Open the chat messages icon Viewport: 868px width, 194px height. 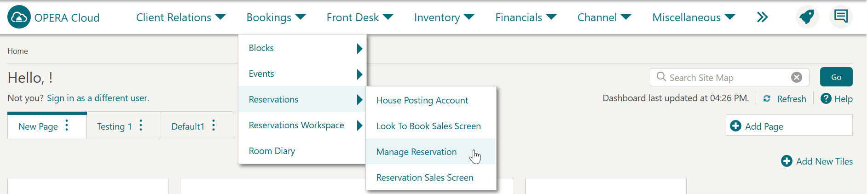pos(841,17)
